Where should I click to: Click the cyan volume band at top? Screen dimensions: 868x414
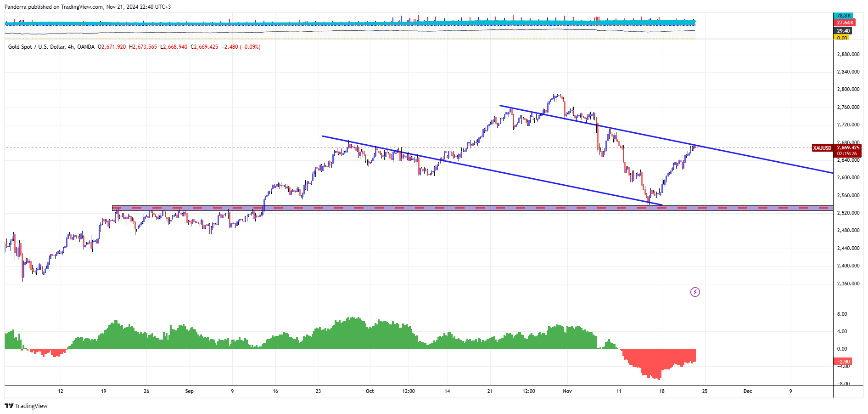tap(350, 23)
